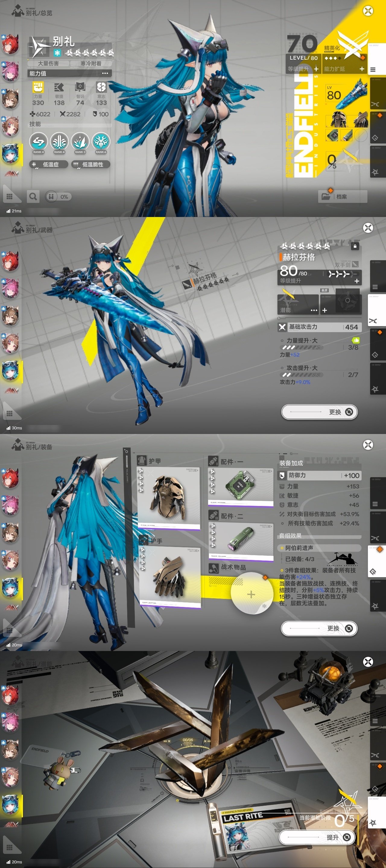Open the 护甲 armor equipment slot
Viewport: 386px width, 868px height.
coord(169,495)
